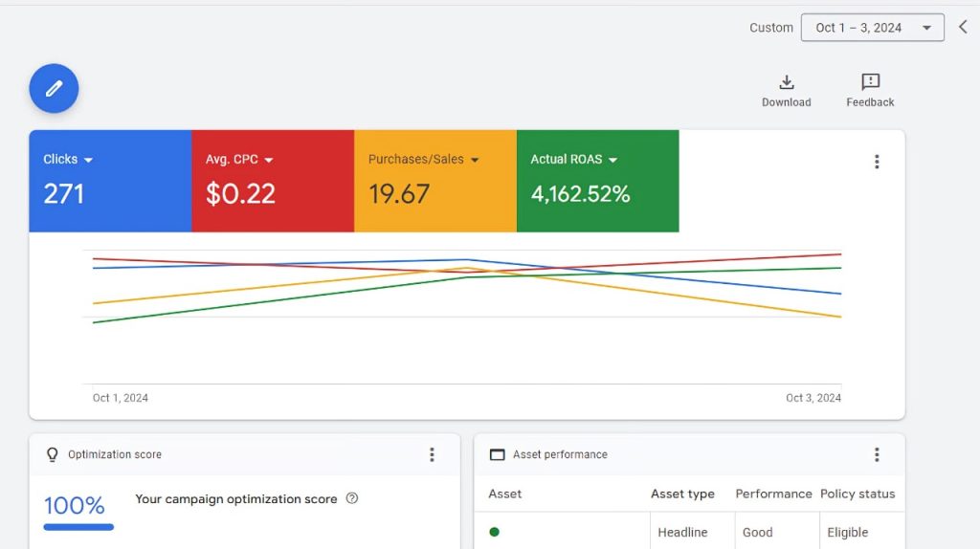Screen dimensions: 980x549
Task: Expand the Avg. CPC metric dropdown
Action: click(x=269, y=160)
